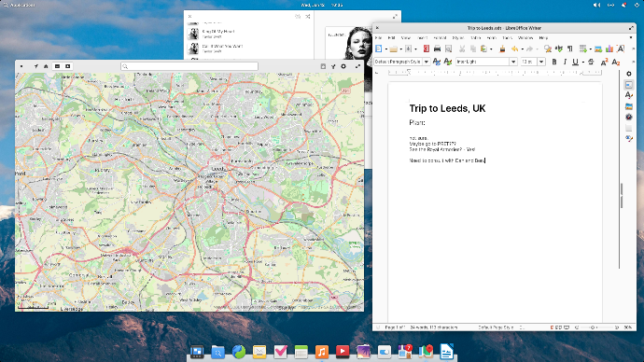Screen dimensions: 644x362
Task: Open the Edit menu in Writer
Action: pyautogui.click(x=391, y=37)
